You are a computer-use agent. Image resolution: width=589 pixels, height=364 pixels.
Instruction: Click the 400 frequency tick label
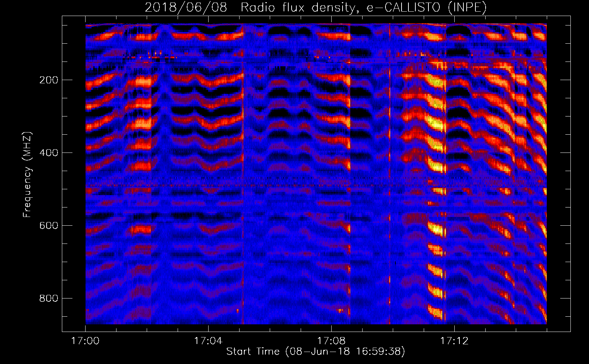[49, 153]
